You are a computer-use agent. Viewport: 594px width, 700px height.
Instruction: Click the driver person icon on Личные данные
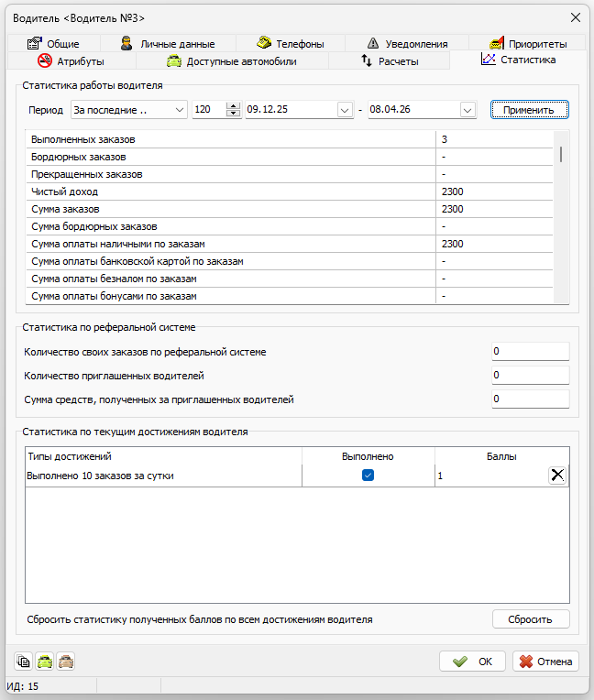(x=126, y=43)
